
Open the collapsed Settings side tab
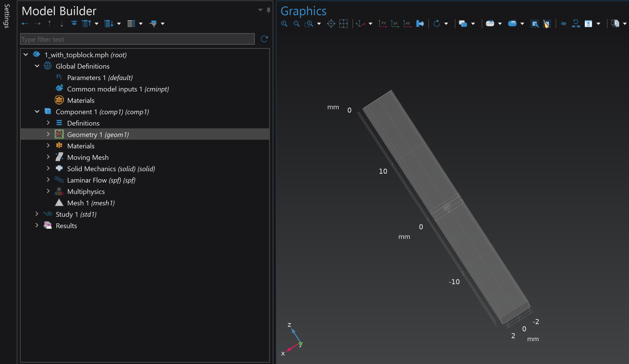[7, 16]
